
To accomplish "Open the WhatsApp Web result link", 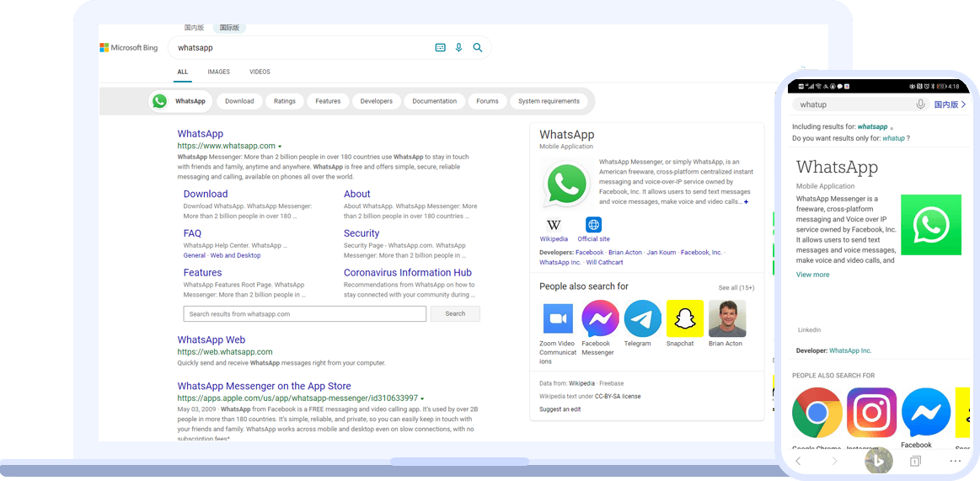I will coord(211,340).
